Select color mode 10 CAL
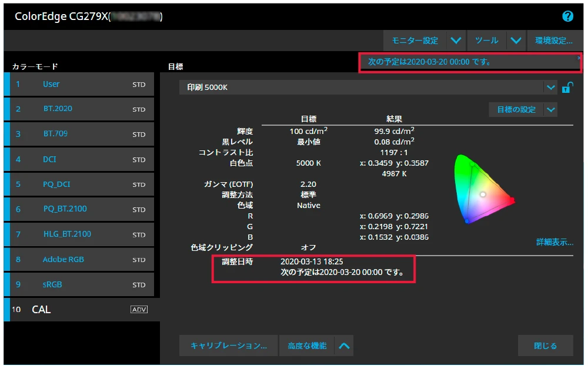Image resolution: width=588 pixels, height=369 pixels. (82, 310)
